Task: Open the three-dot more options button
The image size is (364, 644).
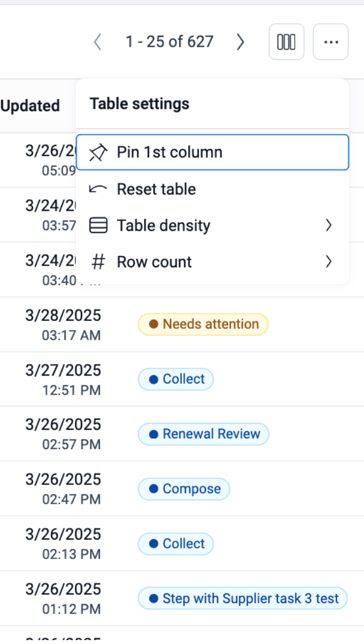Action: coord(330,42)
